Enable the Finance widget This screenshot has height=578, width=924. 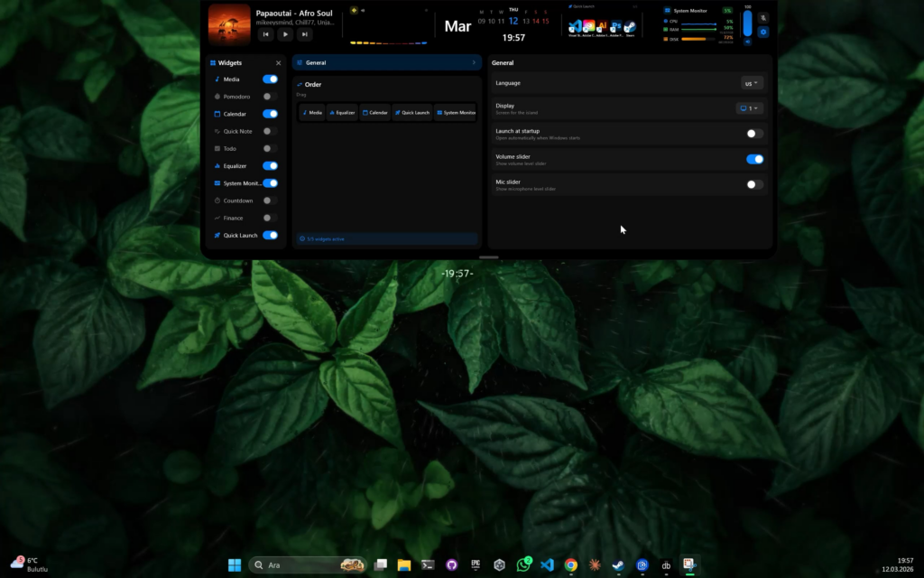coord(270,219)
